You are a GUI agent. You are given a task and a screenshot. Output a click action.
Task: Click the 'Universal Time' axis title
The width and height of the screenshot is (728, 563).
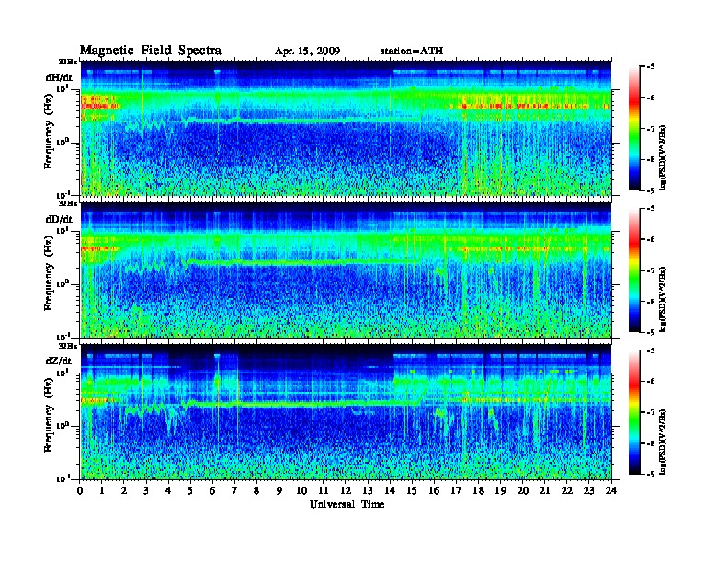click(347, 504)
